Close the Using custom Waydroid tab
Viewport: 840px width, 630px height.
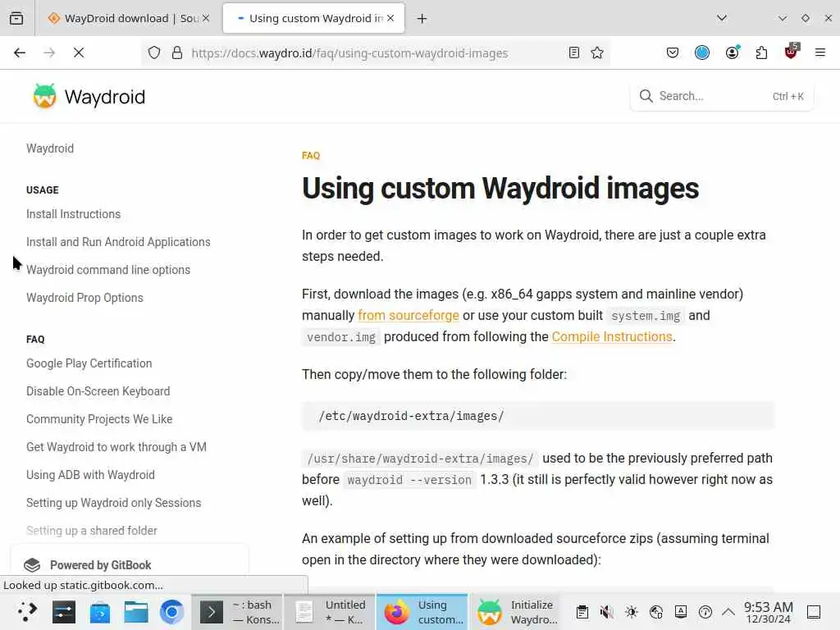tap(390, 18)
